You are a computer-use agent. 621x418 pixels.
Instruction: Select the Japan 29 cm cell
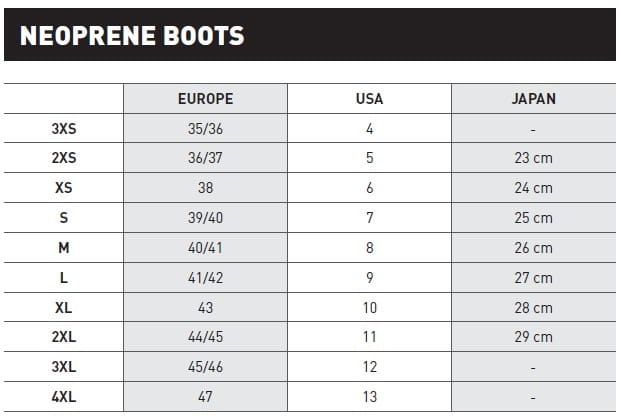tap(533, 338)
